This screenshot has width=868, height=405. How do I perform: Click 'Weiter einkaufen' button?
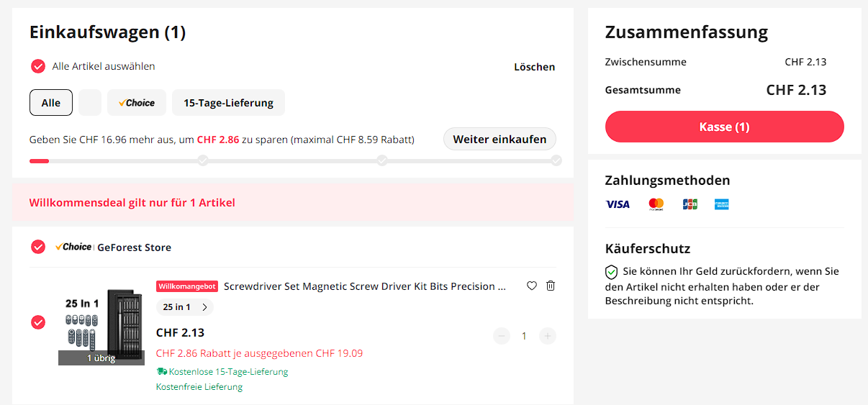coord(499,140)
